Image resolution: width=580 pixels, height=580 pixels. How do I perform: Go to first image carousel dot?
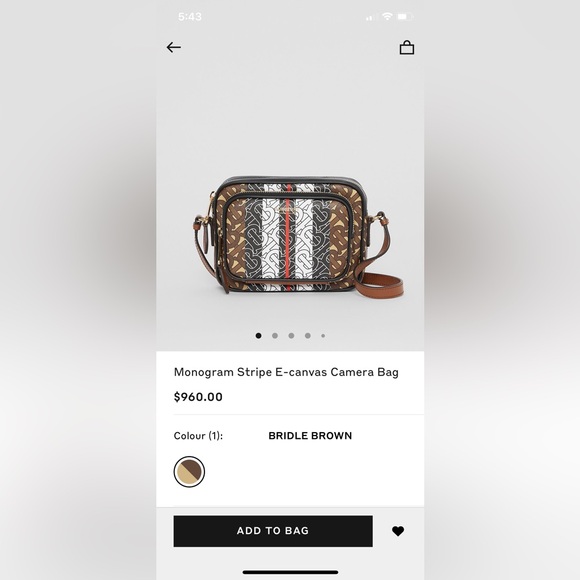point(259,335)
